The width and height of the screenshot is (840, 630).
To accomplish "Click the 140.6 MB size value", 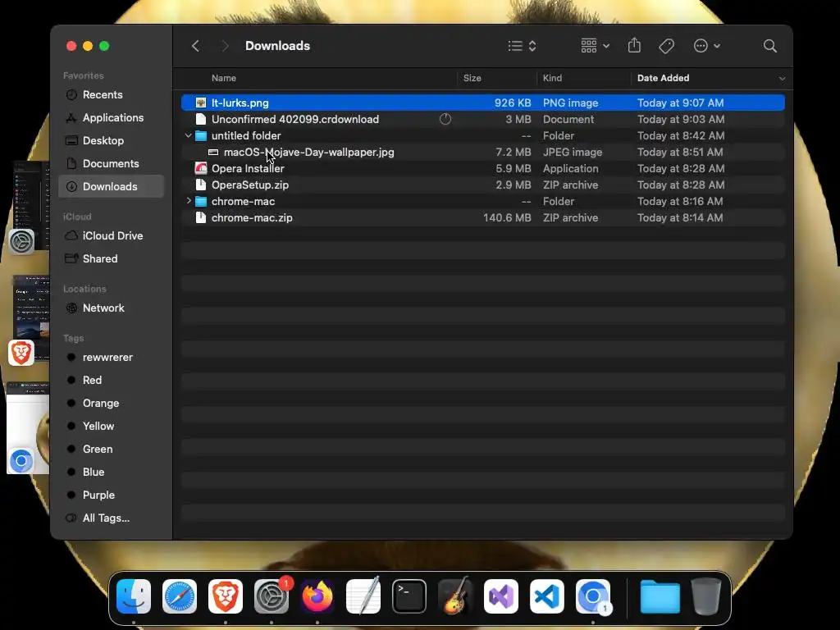I will click(507, 218).
